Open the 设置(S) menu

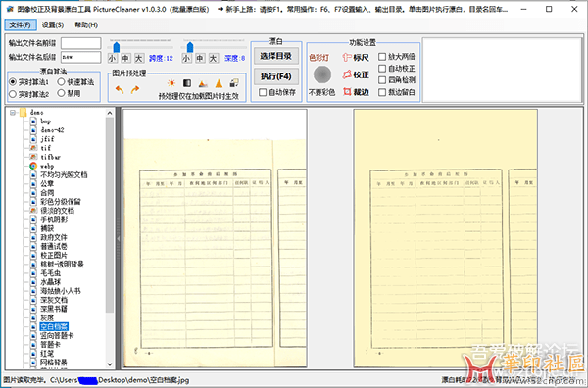[x=53, y=25]
